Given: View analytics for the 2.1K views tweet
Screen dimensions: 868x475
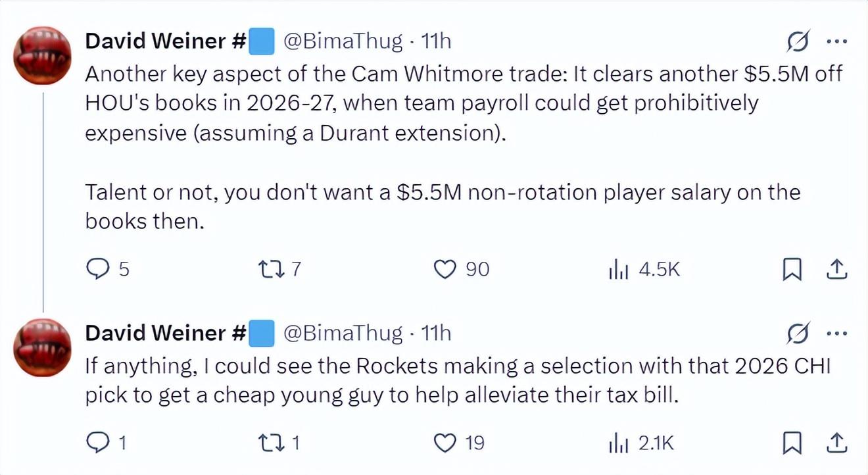Looking at the screenshot, I should pos(619,444).
